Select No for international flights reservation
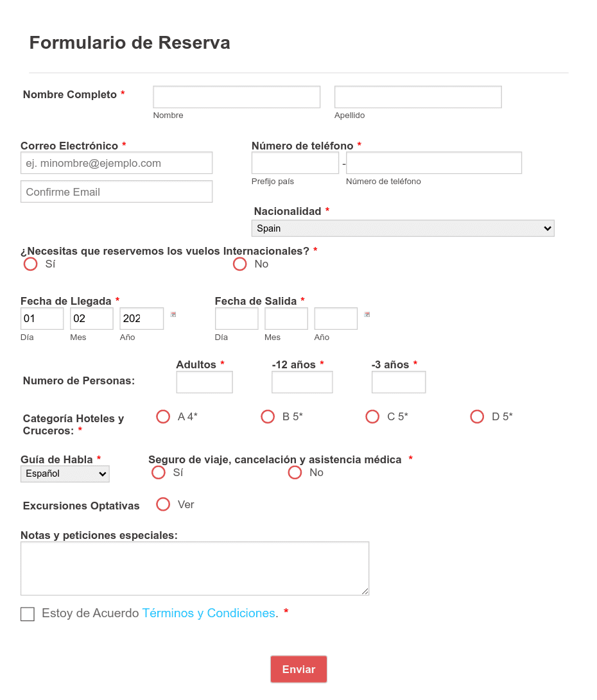597x700 pixels. [x=240, y=264]
